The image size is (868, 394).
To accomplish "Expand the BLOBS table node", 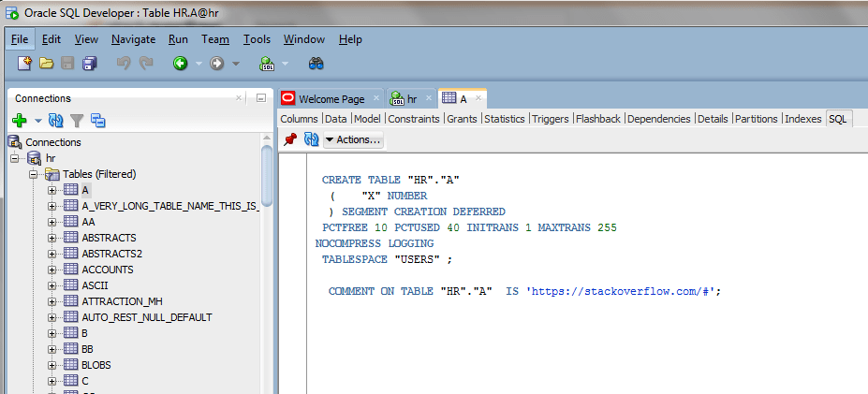I will pos(52,365).
